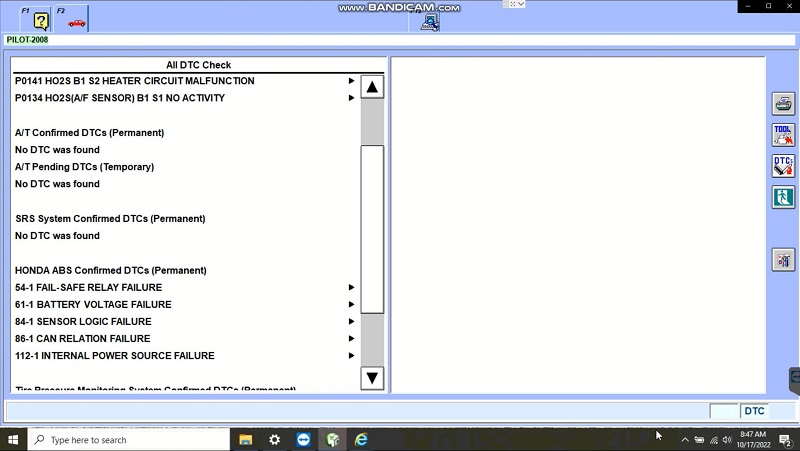The height and width of the screenshot is (451, 800).
Task: Expand 86-1 CAN relation failure arrow
Action: pos(351,339)
